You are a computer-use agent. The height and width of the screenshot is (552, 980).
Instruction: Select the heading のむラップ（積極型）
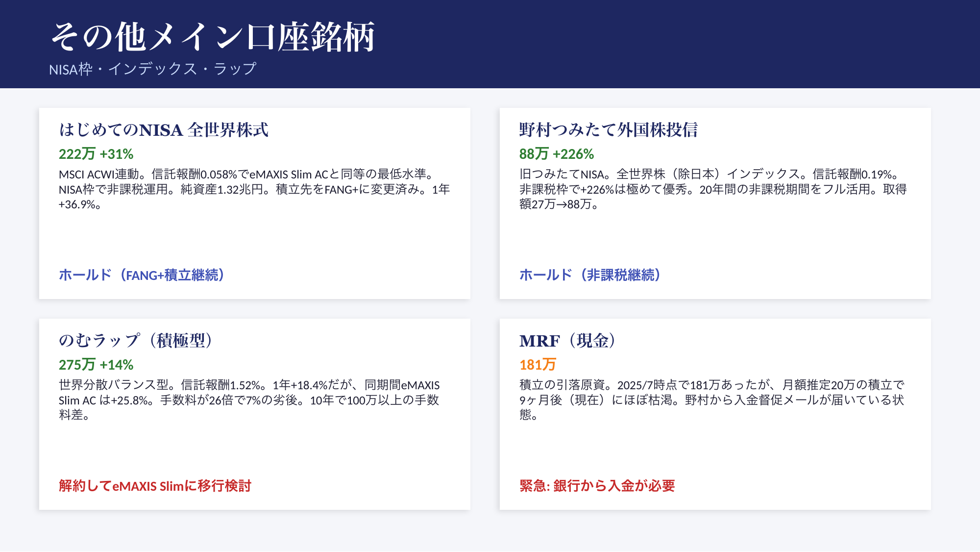coord(135,341)
